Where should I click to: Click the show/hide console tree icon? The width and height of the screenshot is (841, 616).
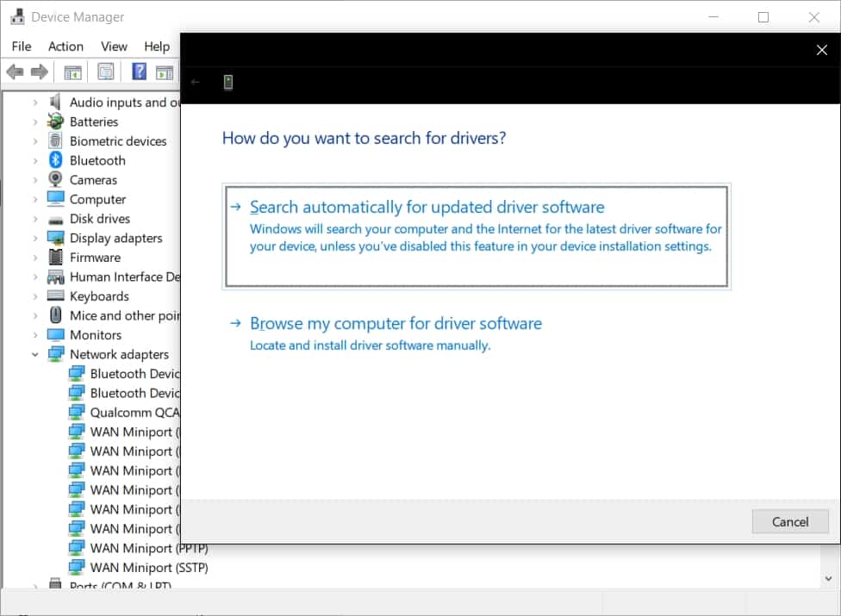[x=72, y=72]
